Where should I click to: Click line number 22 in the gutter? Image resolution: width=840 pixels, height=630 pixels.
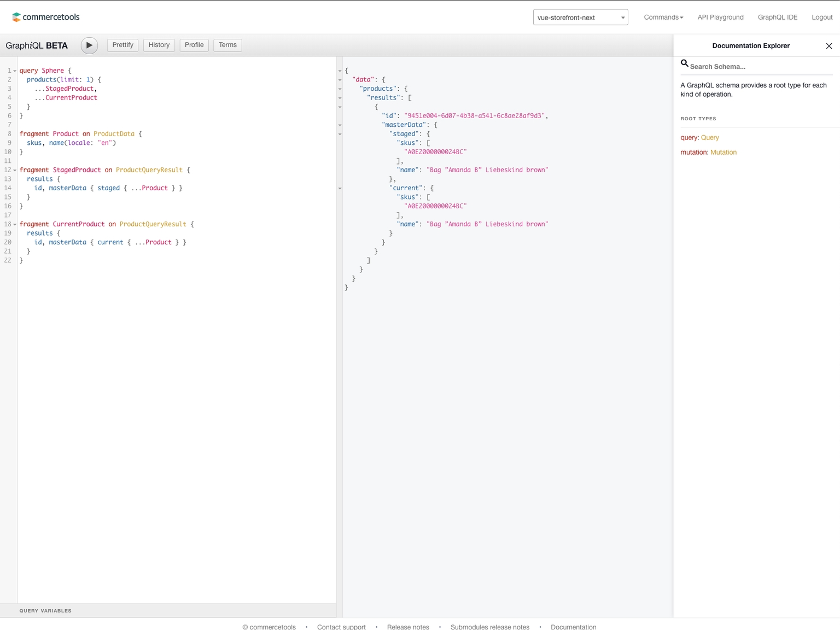[8, 260]
